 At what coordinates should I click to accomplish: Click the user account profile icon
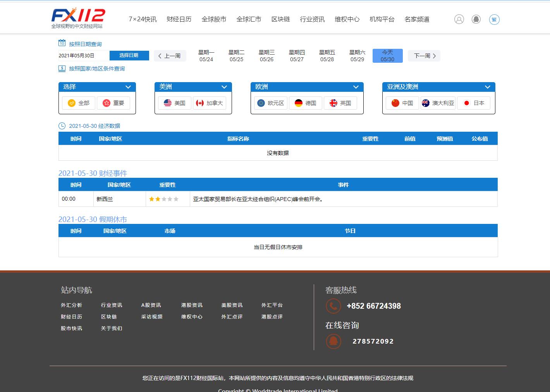[459, 19]
